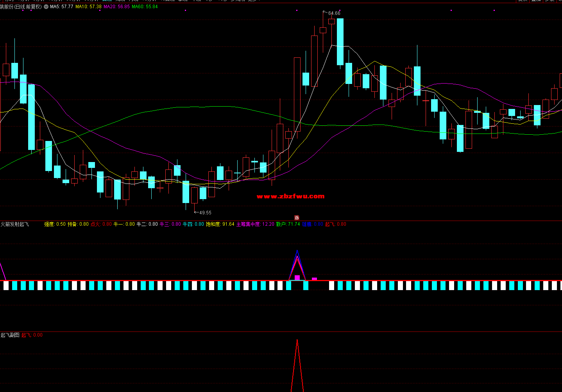562x392 pixels.
Task: Click the blue spike peak in the rocket indicator
Action: point(297,251)
